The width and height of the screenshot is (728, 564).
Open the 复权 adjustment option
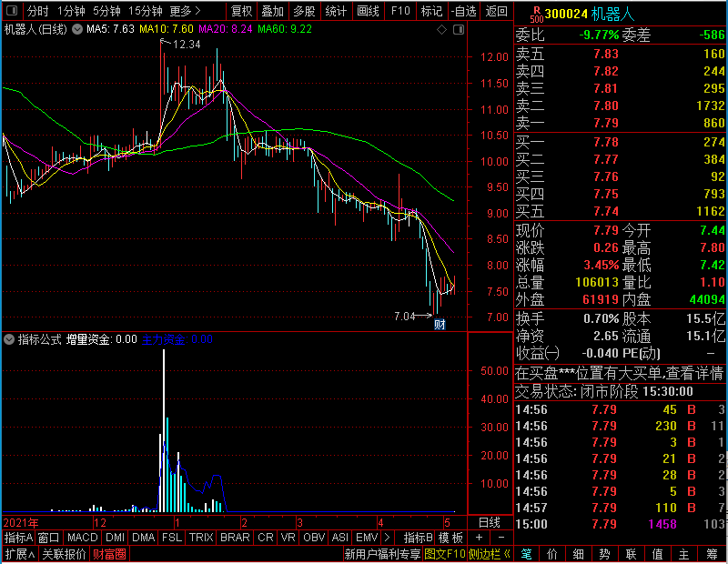(241, 11)
